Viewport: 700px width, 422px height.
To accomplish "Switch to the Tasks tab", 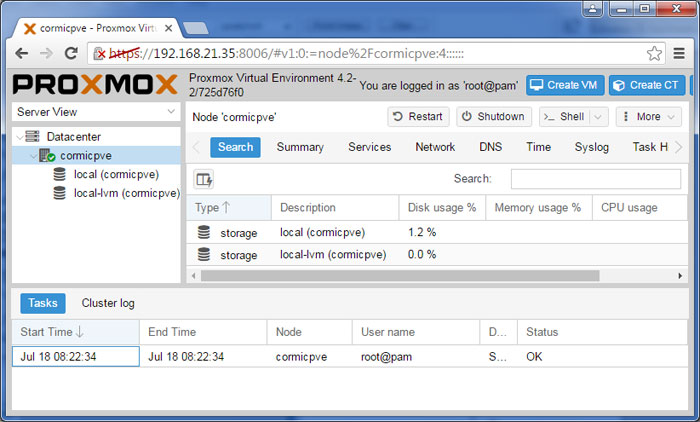I will pos(43,303).
